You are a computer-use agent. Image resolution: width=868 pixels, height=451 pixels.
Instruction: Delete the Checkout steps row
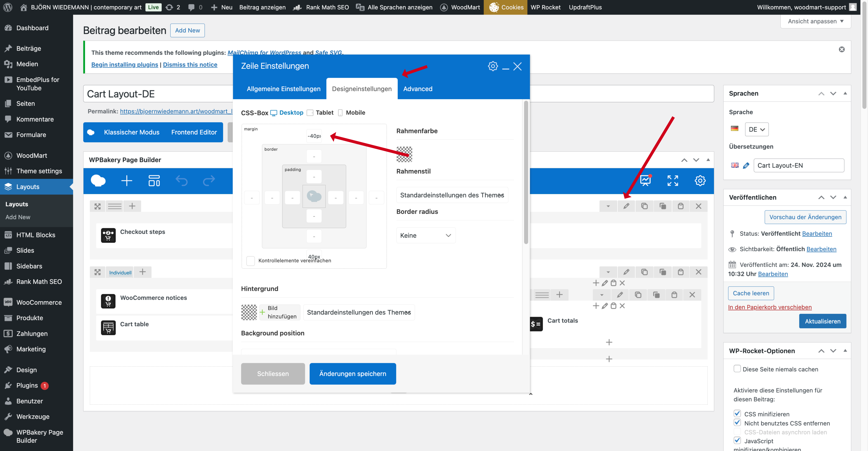(699, 206)
